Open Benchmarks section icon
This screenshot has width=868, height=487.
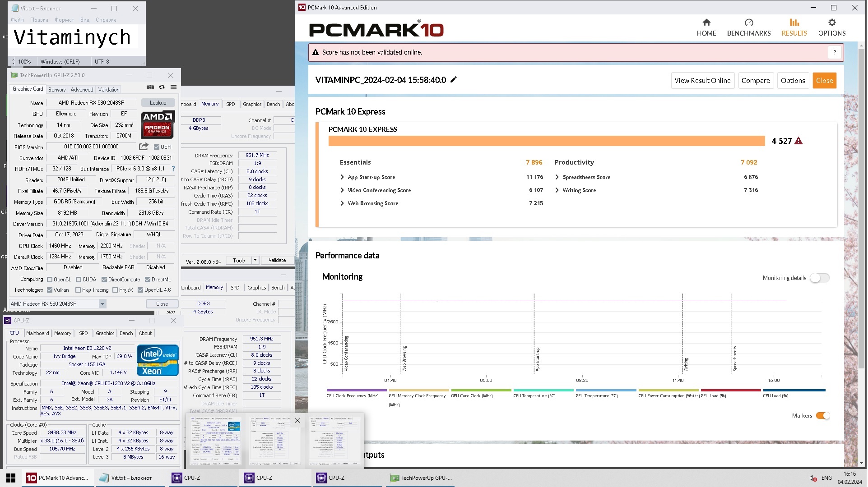pos(750,23)
